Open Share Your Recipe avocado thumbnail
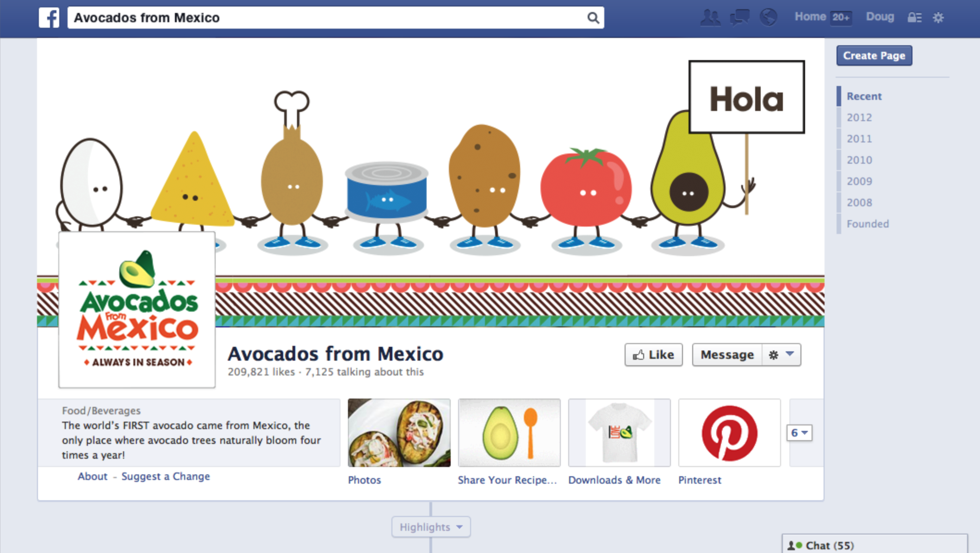The width and height of the screenshot is (980, 553). pos(509,433)
